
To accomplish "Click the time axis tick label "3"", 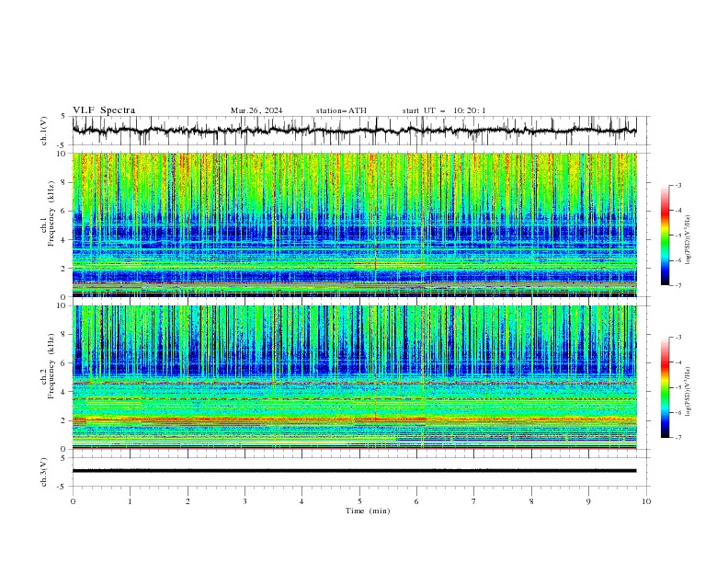I will (245, 501).
